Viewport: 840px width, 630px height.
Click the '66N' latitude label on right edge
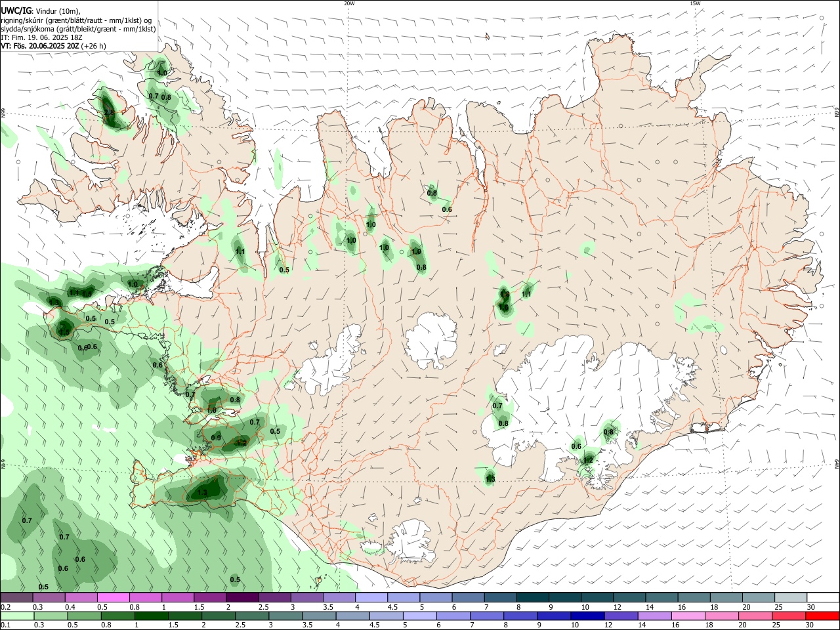click(837, 112)
